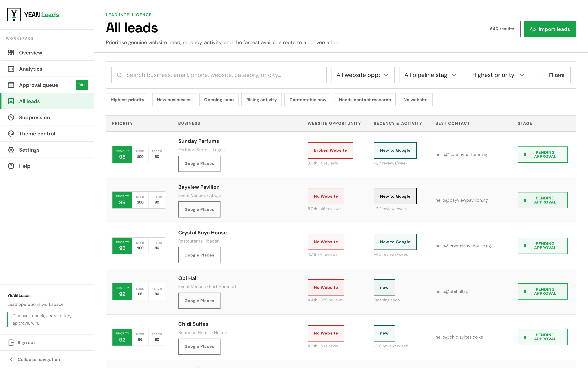Open the Obi Hall lead
This screenshot has height=368, width=588.
[188, 278]
